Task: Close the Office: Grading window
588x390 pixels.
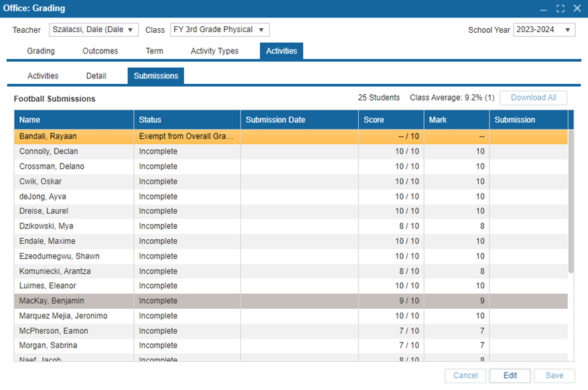Action: coord(577,9)
